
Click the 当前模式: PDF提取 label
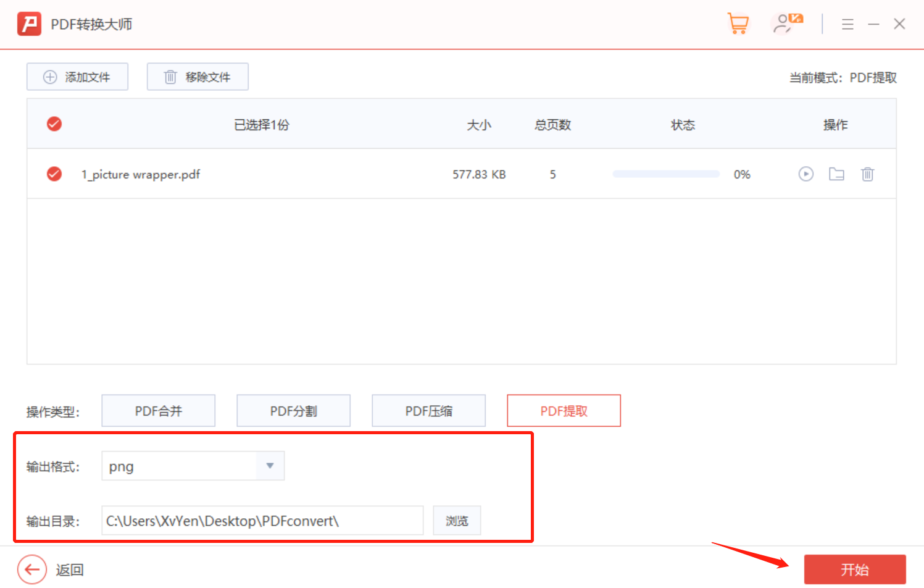pos(843,78)
